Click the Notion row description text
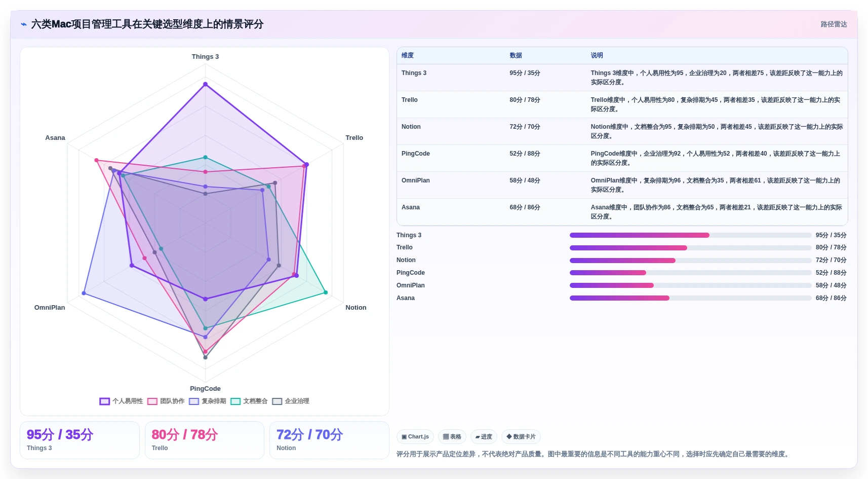 [717, 131]
